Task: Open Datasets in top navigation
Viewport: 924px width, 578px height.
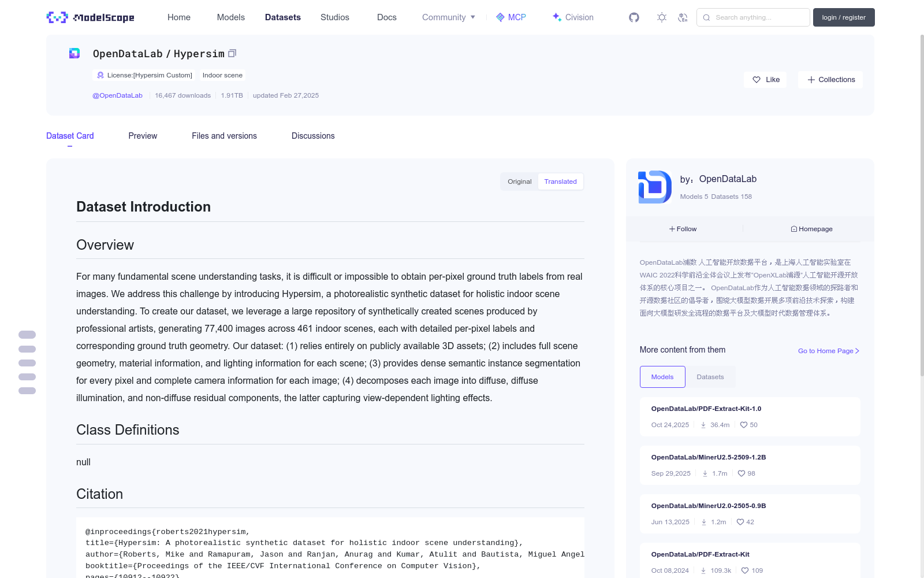Action: (283, 17)
